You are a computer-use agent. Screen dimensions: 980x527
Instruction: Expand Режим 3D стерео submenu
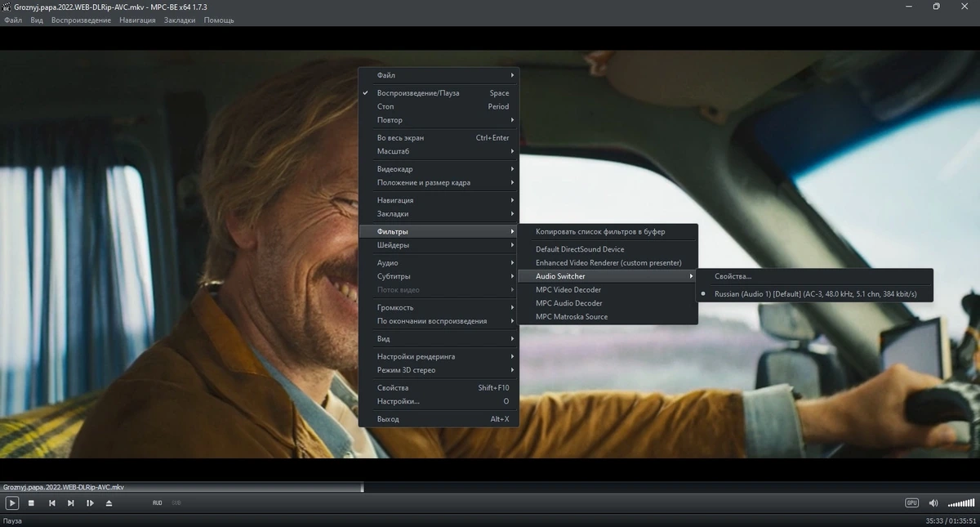(x=439, y=370)
